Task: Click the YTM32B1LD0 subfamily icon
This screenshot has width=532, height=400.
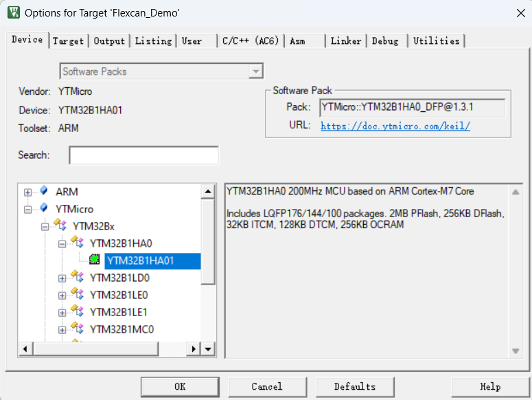Action: click(77, 276)
